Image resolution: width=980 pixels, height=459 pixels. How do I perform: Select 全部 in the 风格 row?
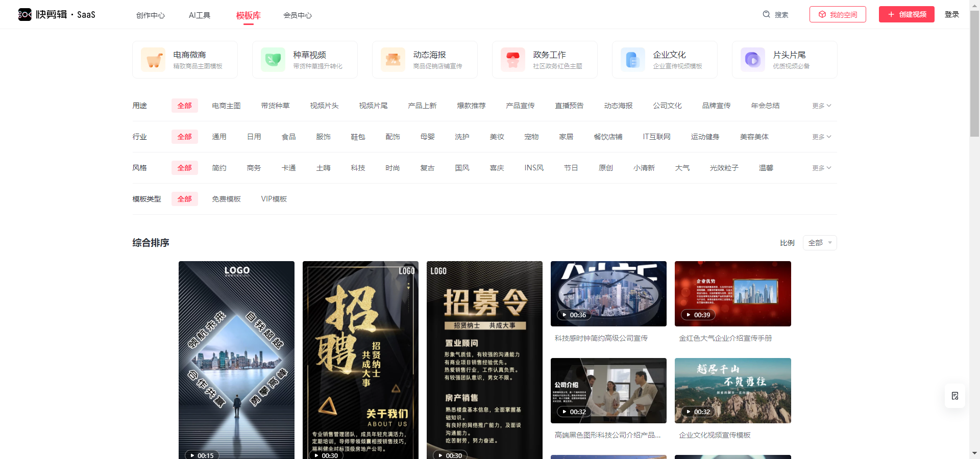[x=185, y=168]
